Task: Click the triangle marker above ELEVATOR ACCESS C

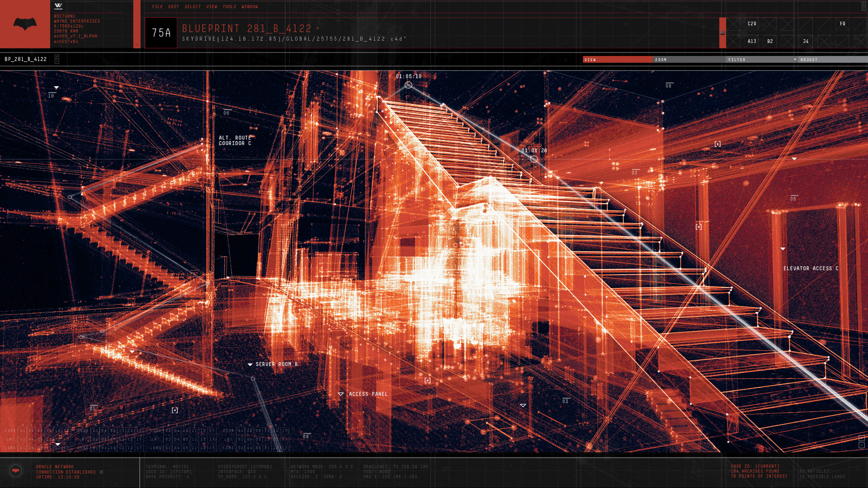Action: pyautogui.click(x=783, y=249)
